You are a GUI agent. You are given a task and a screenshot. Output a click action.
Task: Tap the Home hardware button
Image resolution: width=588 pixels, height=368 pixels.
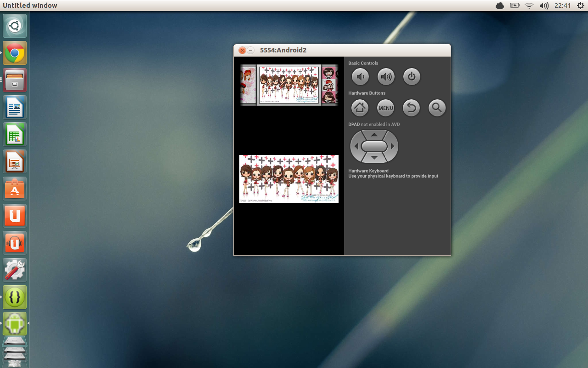(x=360, y=108)
